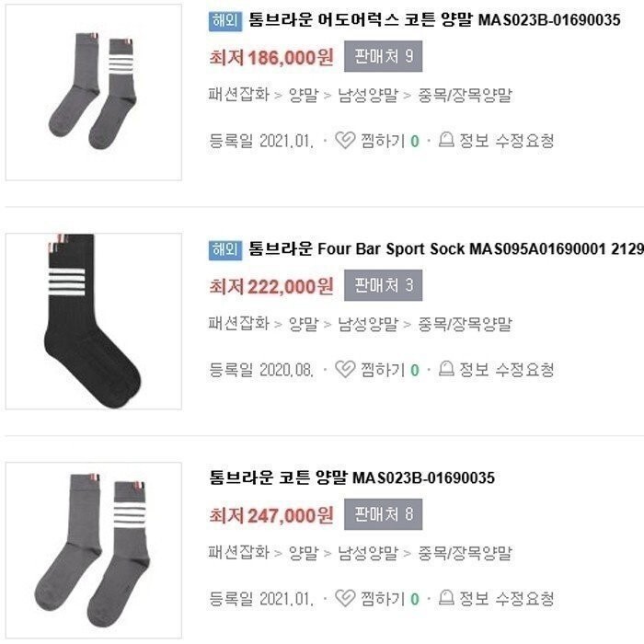Click 최저 247,000원 price link
Screen dimensions: 644x644
coord(271,515)
